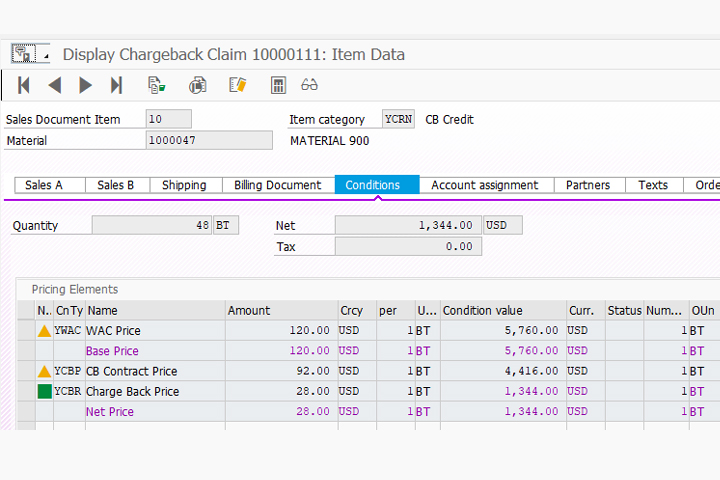Image resolution: width=720 pixels, height=480 pixels.
Task: Click yellow warning triangle for WAC Price
Action: click(44, 331)
